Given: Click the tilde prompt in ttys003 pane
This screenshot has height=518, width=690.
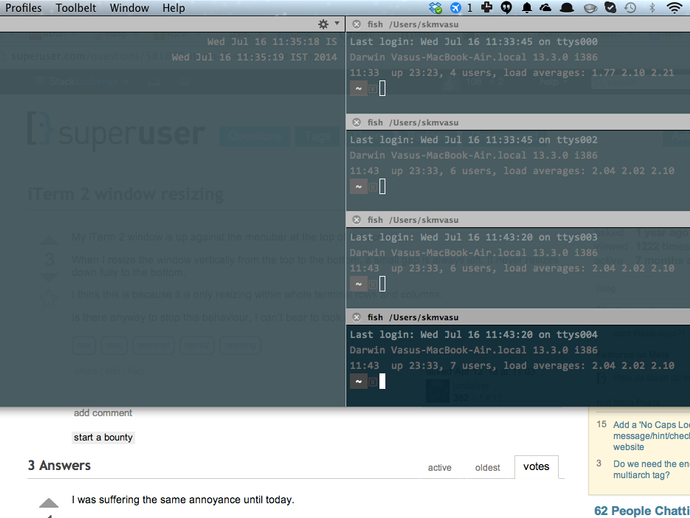Looking at the screenshot, I should pyautogui.click(x=359, y=284).
